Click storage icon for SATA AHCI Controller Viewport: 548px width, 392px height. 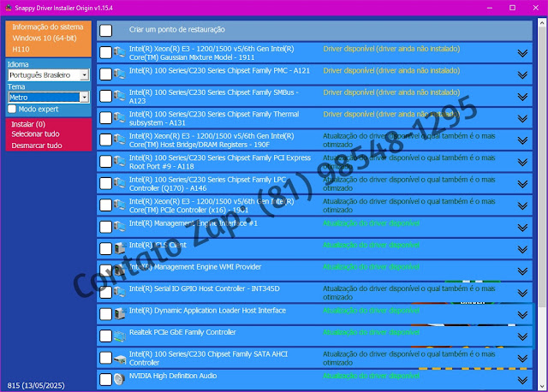pos(120,359)
